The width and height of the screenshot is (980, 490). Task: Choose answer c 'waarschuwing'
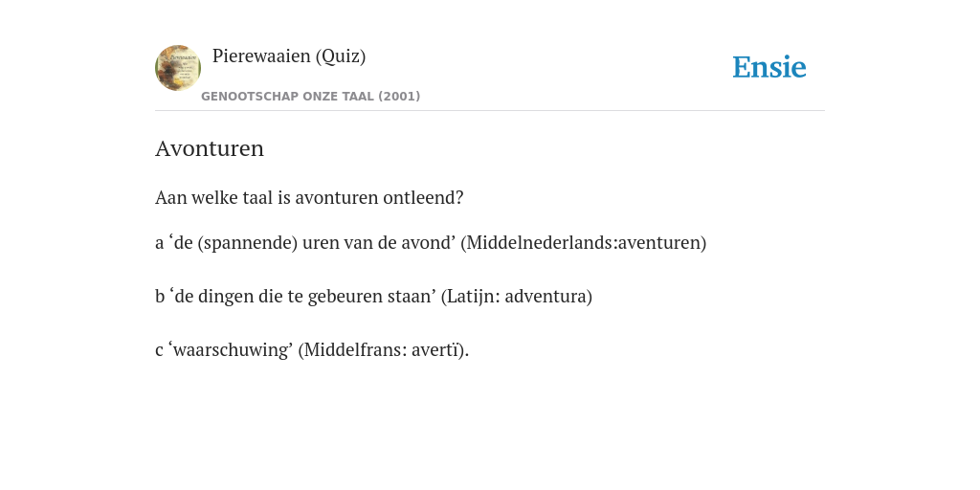312,350
